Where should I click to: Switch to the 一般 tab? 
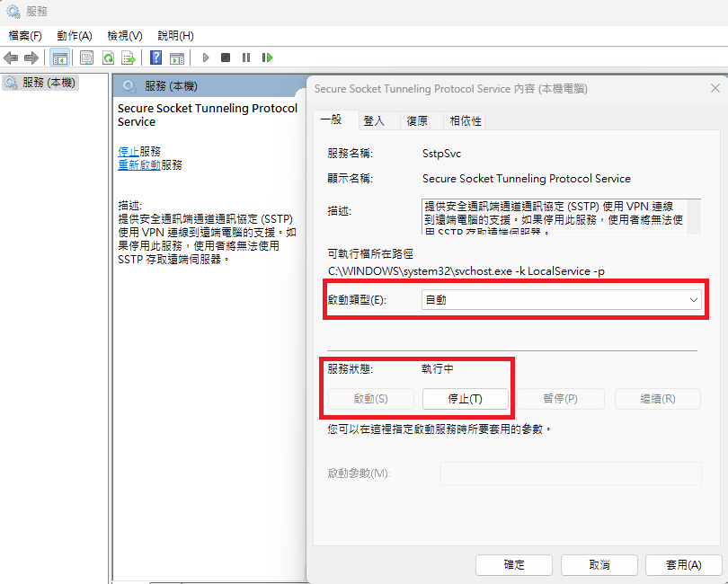point(335,119)
